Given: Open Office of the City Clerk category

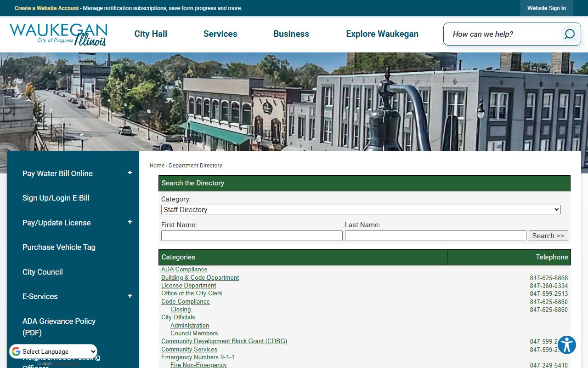Looking at the screenshot, I should tap(192, 293).
